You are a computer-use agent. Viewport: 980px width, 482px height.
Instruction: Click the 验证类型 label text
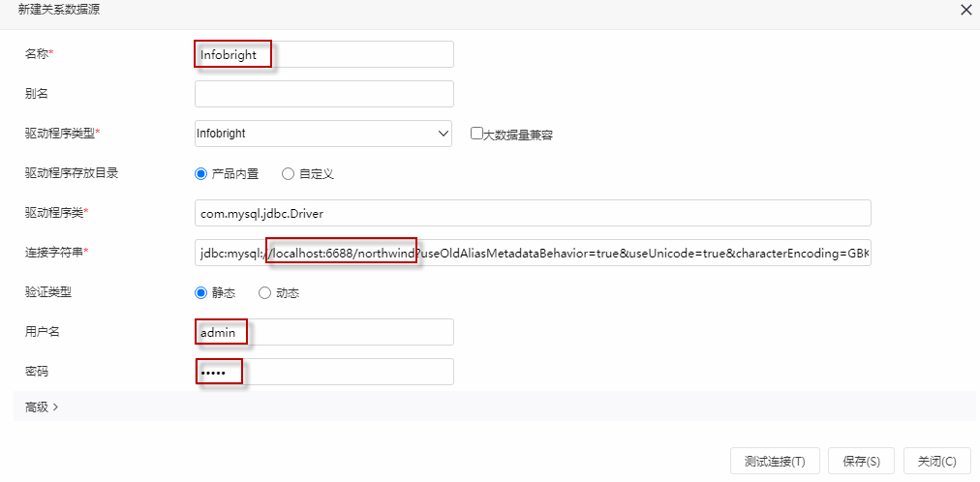click(48, 292)
